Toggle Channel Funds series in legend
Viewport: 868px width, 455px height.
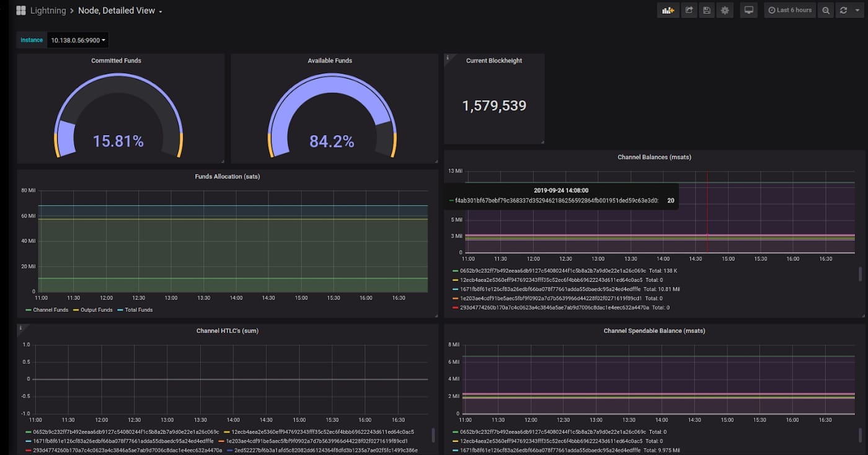pos(47,310)
